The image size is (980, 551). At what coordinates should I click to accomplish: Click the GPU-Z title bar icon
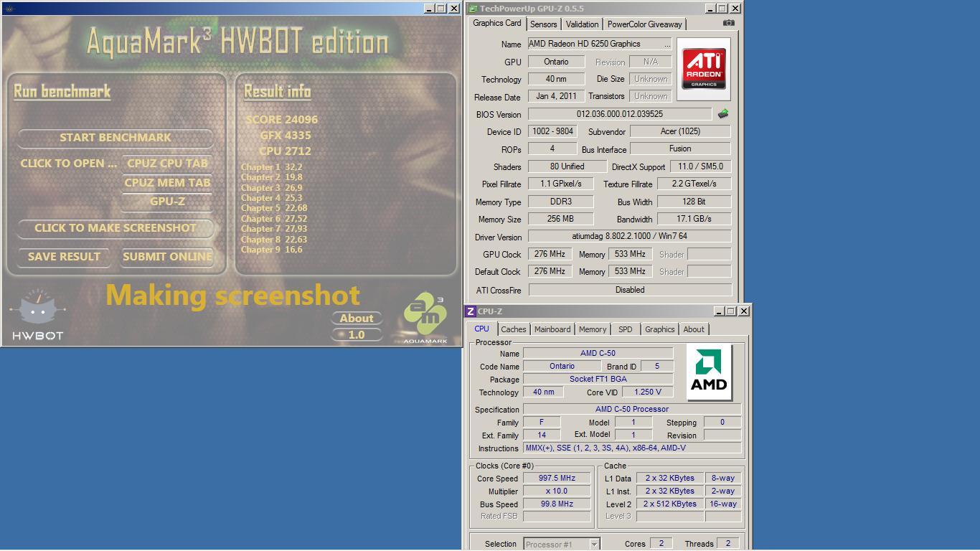[x=473, y=9]
